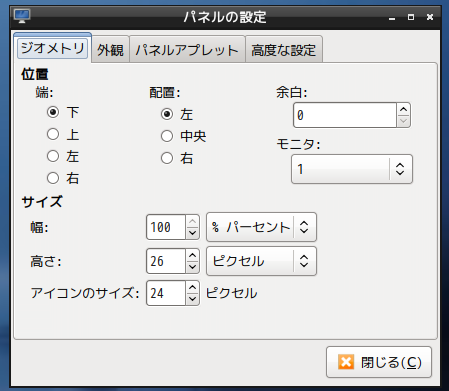Increase the 余白 value with up arrow

403,109
